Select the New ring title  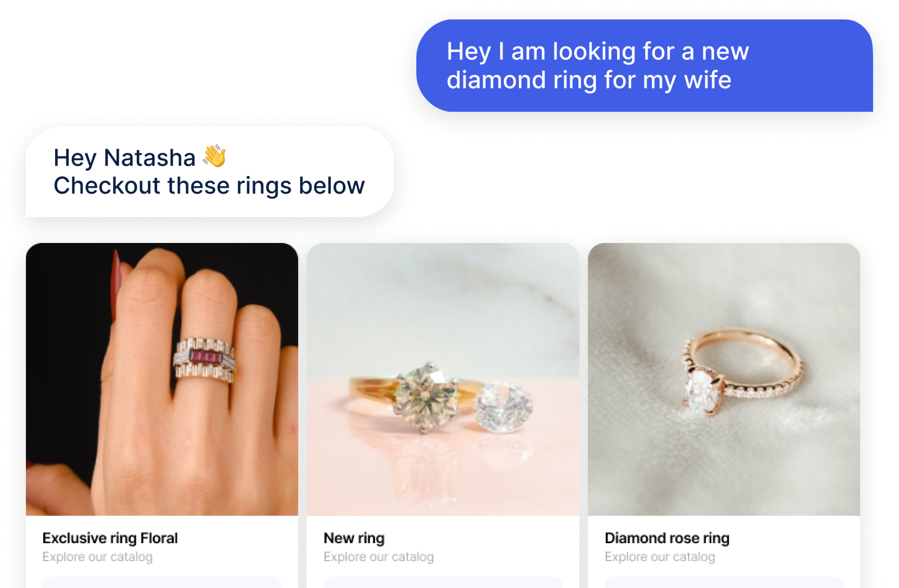(x=354, y=538)
